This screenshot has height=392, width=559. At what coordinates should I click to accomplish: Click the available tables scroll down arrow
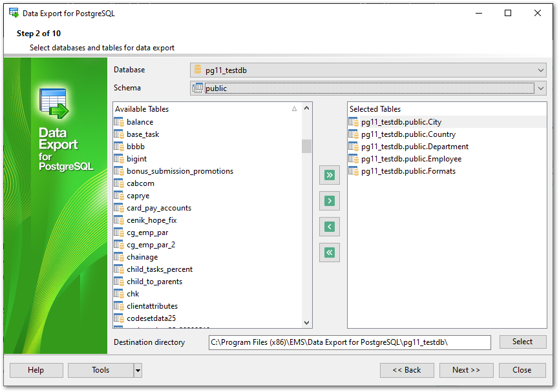pyautogui.click(x=306, y=323)
